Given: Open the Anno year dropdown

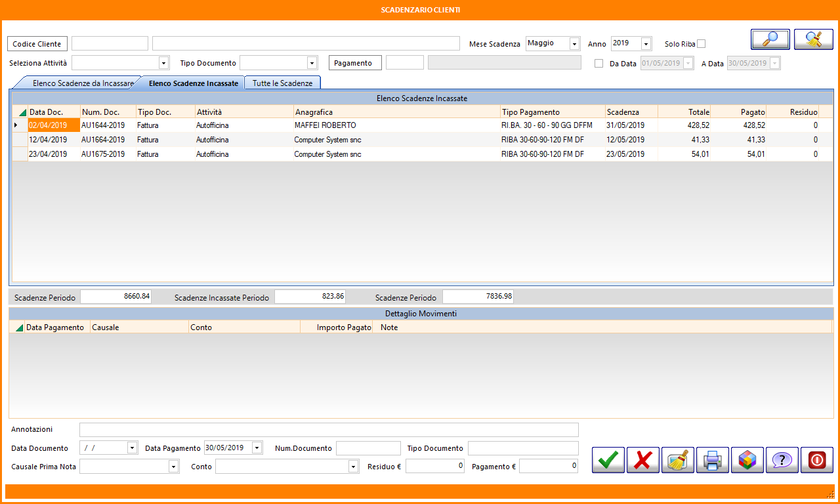Looking at the screenshot, I should (x=646, y=44).
